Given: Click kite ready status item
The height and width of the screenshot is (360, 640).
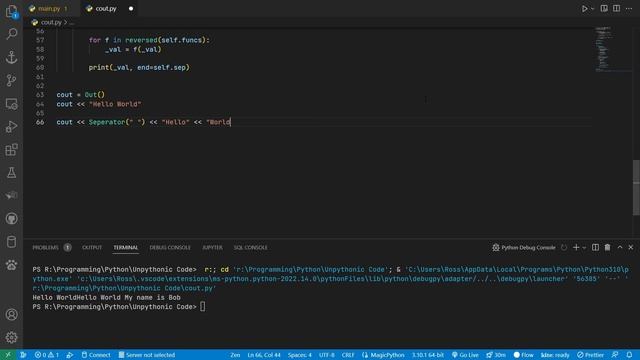Looking at the screenshot, I should 555,355.
